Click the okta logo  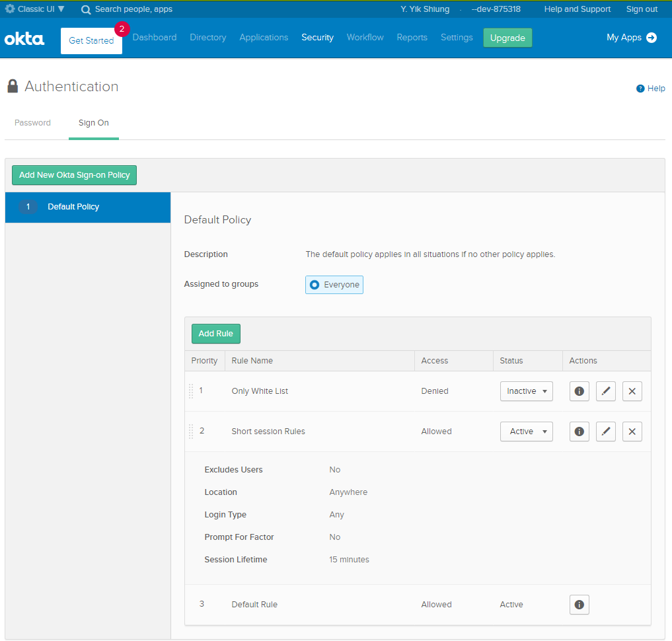click(24, 39)
